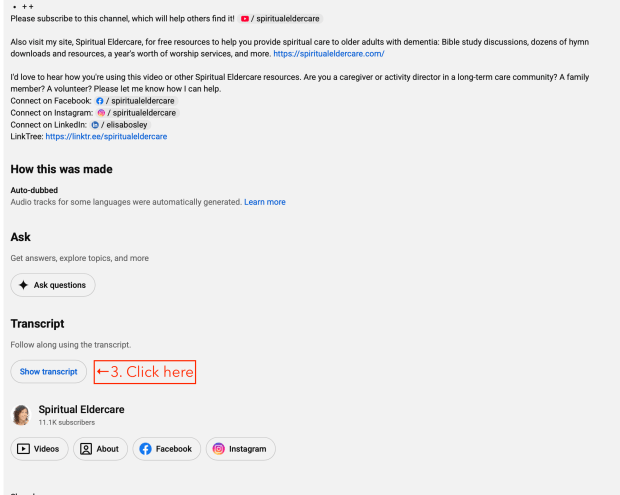
Task: Open the Facebook spiritualeldercare icon link
Action: click(100, 101)
